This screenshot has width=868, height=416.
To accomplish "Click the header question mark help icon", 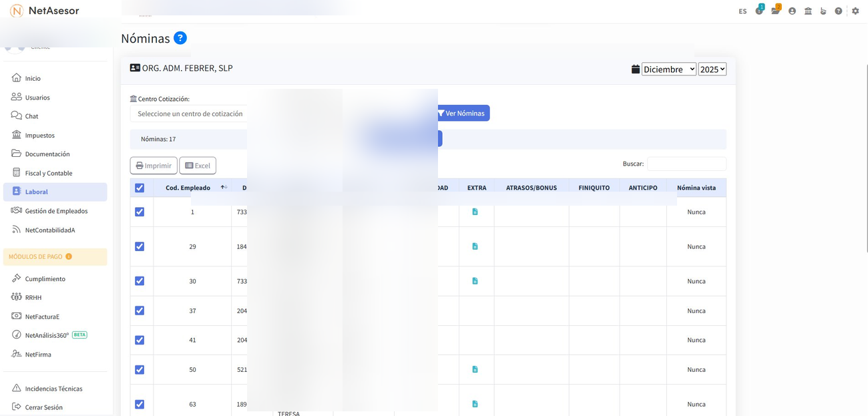I will click(839, 11).
